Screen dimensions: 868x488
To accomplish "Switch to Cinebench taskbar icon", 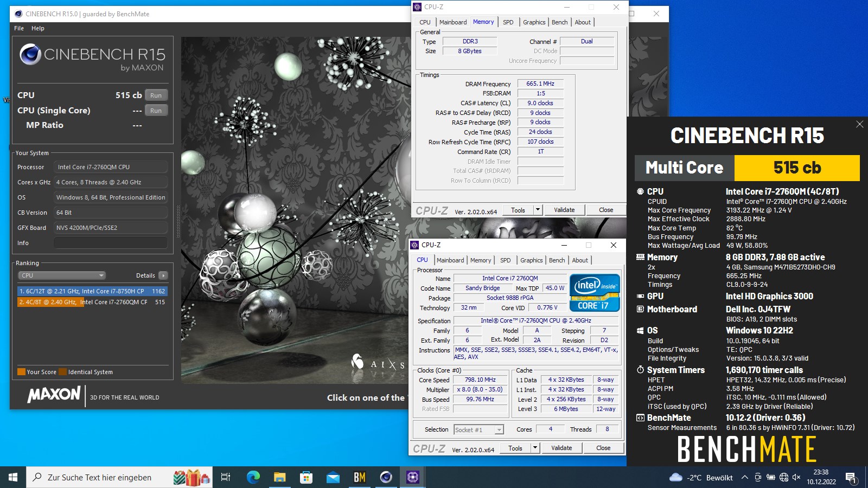I will pyautogui.click(x=386, y=477).
